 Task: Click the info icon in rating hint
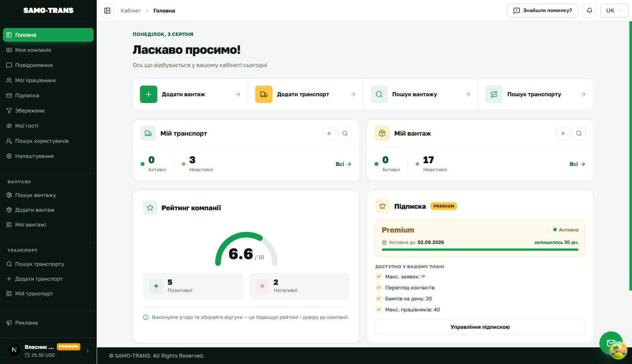point(146,317)
